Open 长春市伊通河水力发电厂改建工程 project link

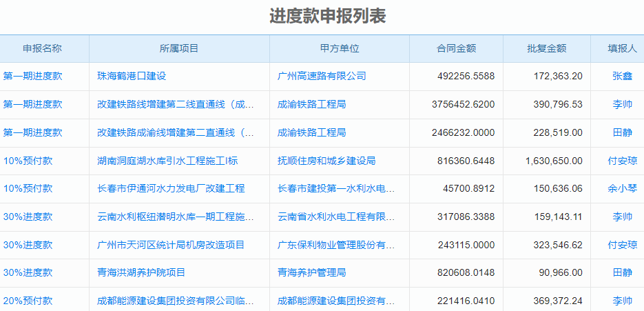coord(171,188)
